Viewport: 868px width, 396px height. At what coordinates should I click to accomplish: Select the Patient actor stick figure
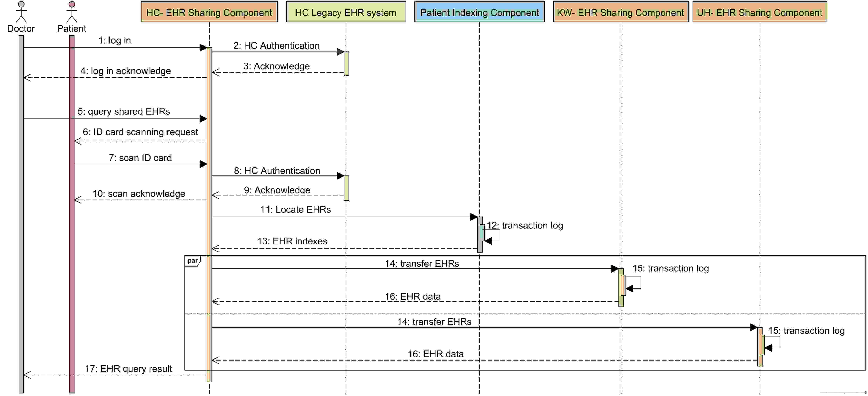point(72,12)
